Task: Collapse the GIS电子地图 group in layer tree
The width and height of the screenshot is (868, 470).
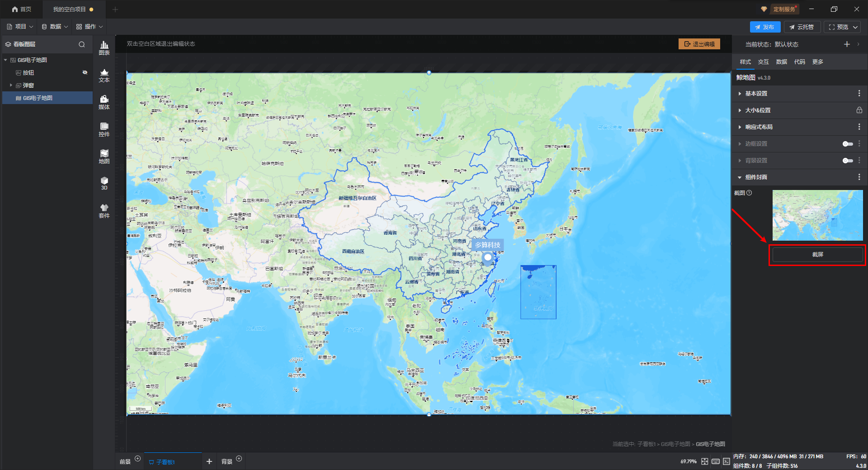Action: click(5, 60)
